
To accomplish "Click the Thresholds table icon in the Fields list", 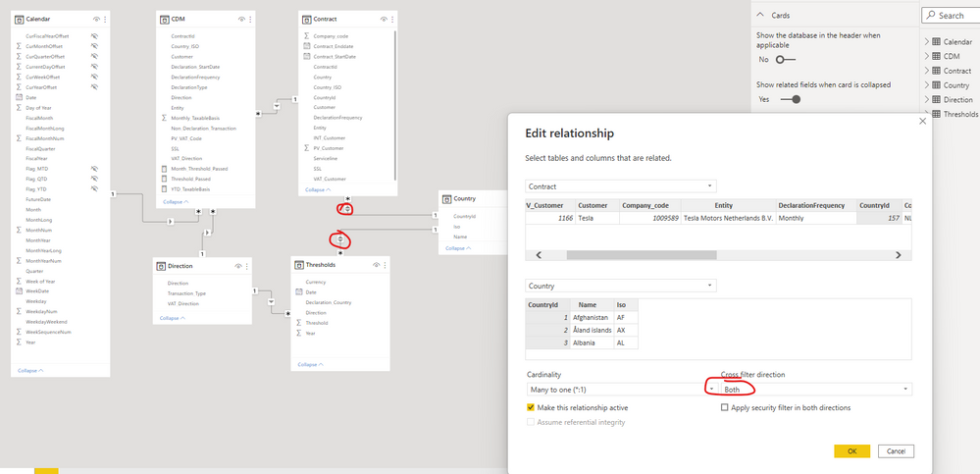I will point(936,114).
